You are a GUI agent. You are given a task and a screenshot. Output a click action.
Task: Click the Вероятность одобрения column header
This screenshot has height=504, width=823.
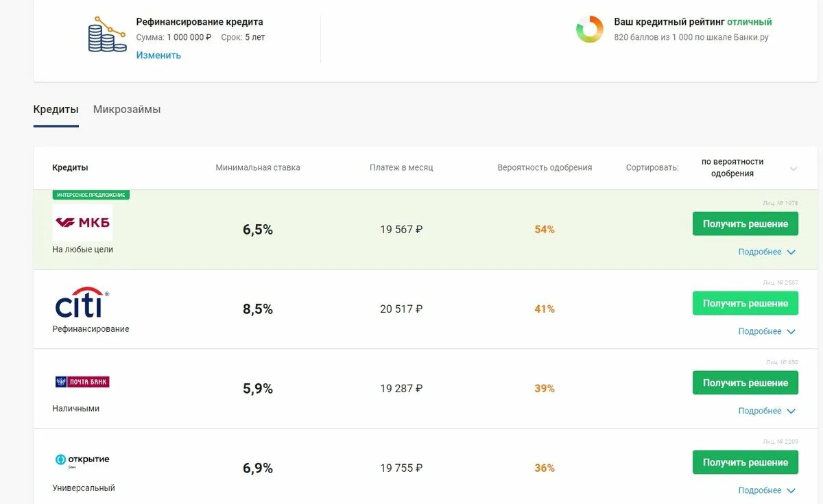[x=545, y=168]
